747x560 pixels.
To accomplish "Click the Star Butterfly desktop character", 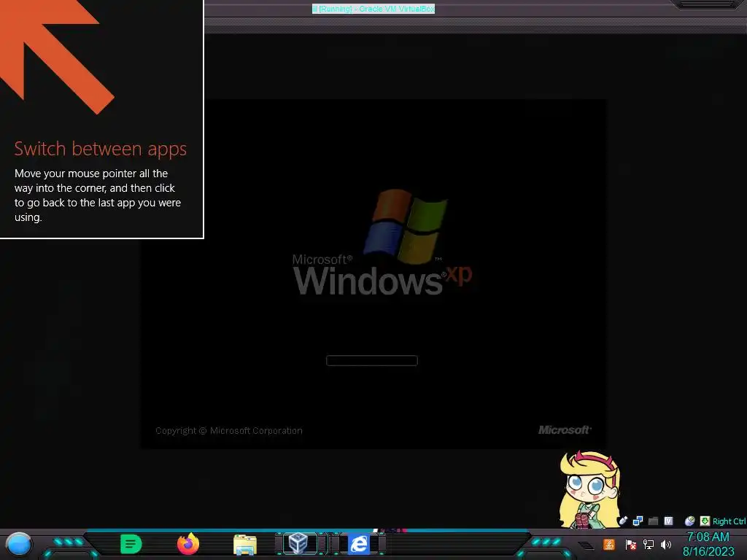I will (x=589, y=489).
